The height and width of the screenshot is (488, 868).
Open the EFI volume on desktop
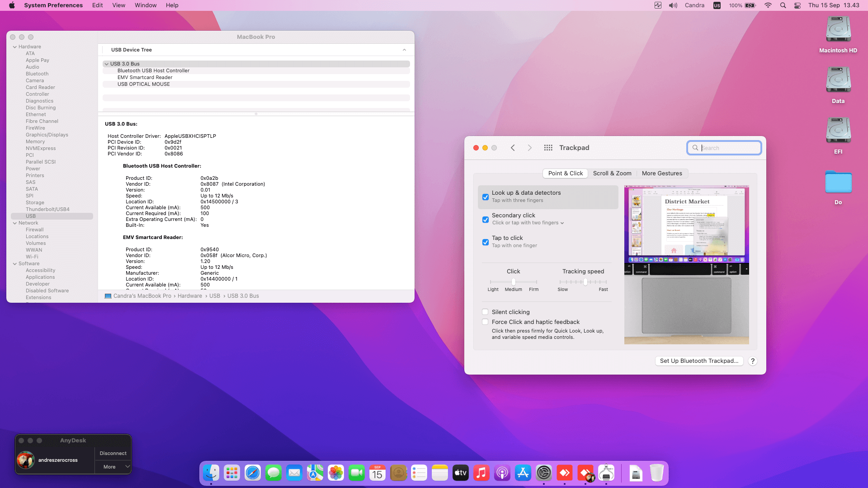tap(838, 136)
